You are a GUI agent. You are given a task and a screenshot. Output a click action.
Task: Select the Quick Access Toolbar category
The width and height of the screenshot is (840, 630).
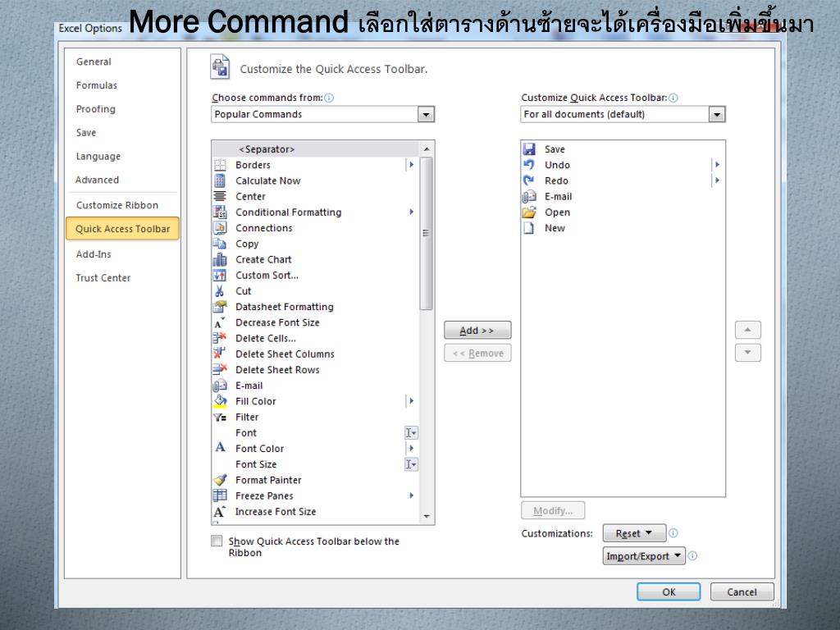[x=123, y=229]
